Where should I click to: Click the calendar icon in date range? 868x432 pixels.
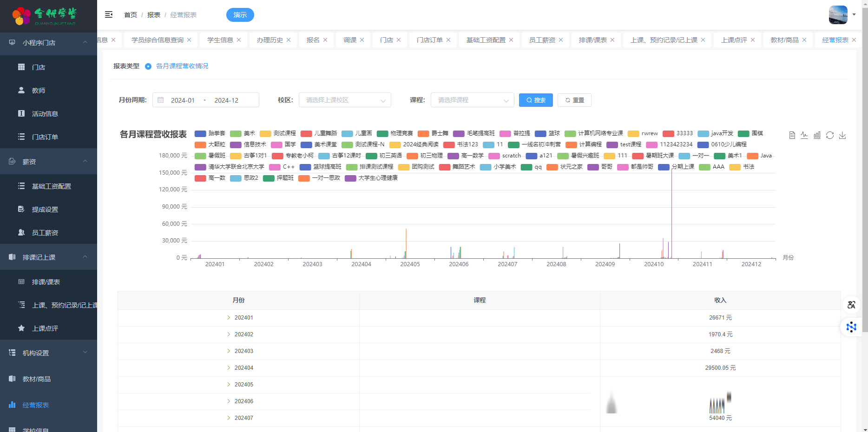tap(161, 100)
